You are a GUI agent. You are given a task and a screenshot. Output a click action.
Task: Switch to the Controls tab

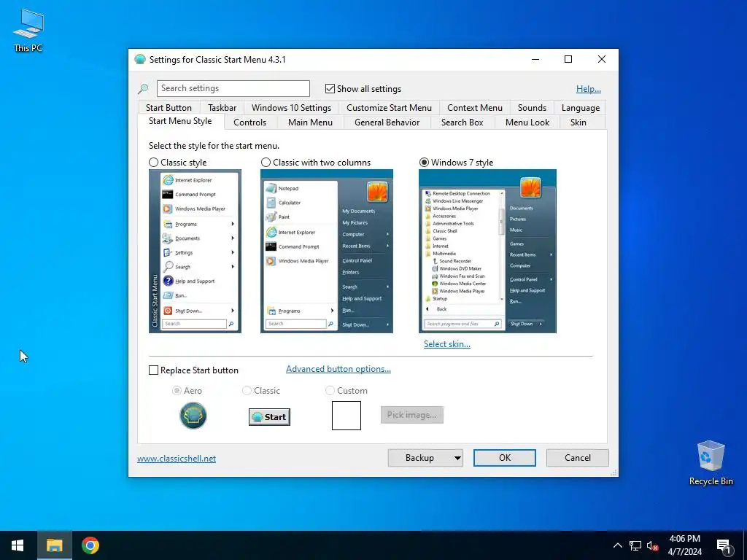point(249,122)
